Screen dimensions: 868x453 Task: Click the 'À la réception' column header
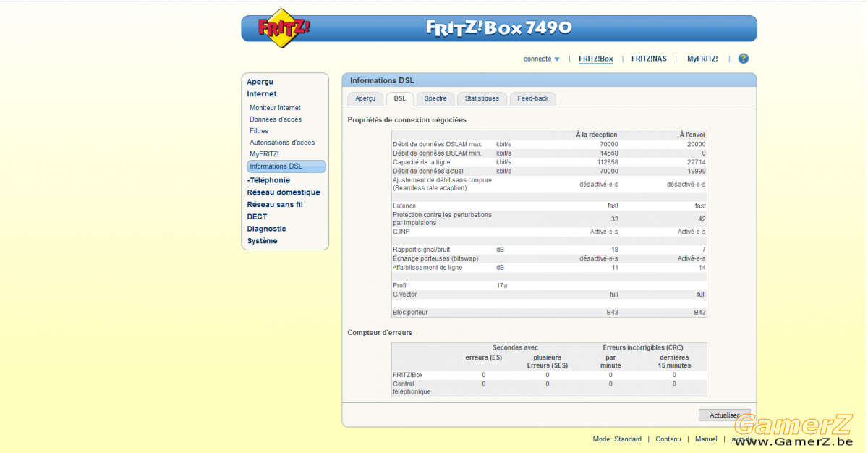point(597,135)
